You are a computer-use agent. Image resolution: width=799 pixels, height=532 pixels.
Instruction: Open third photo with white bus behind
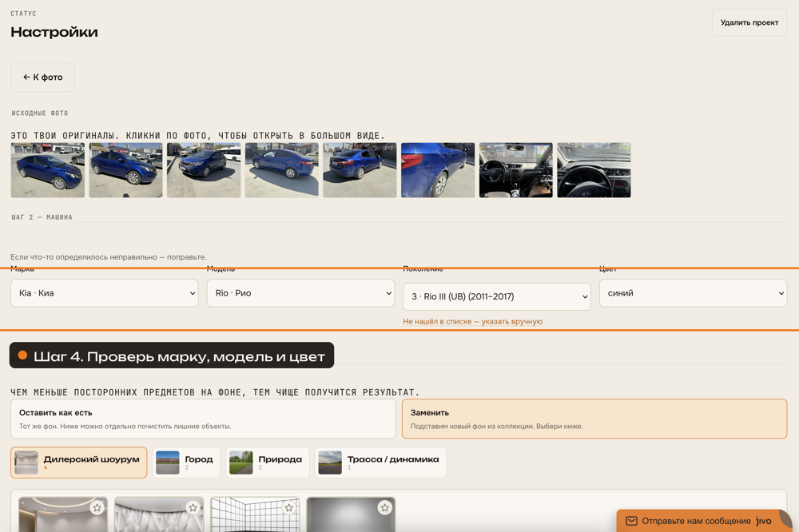tap(204, 170)
